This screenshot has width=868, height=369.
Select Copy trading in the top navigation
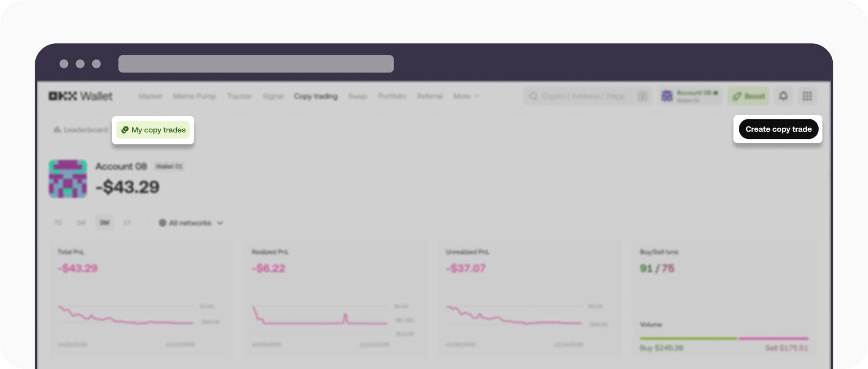(316, 96)
